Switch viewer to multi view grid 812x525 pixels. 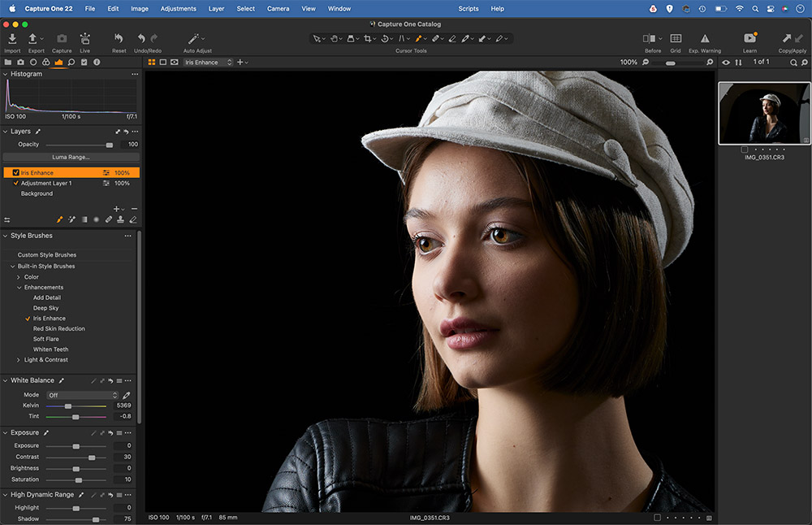[152, 63]
